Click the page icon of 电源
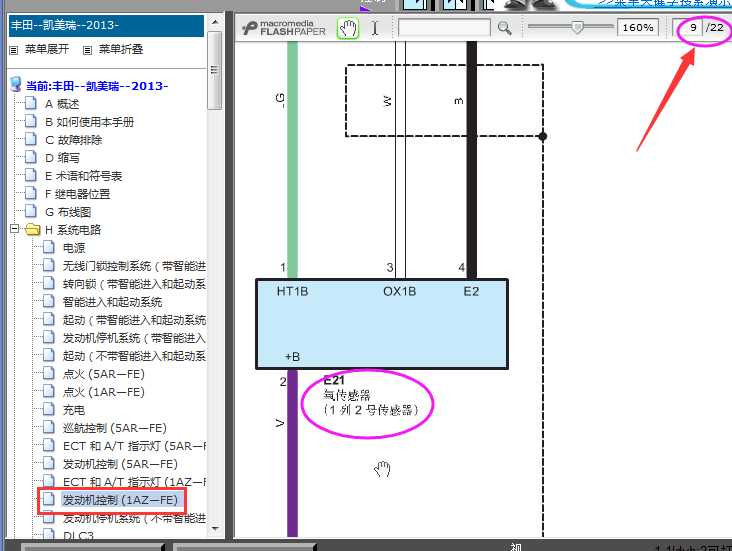732x551 pixels. coord(49,247)
